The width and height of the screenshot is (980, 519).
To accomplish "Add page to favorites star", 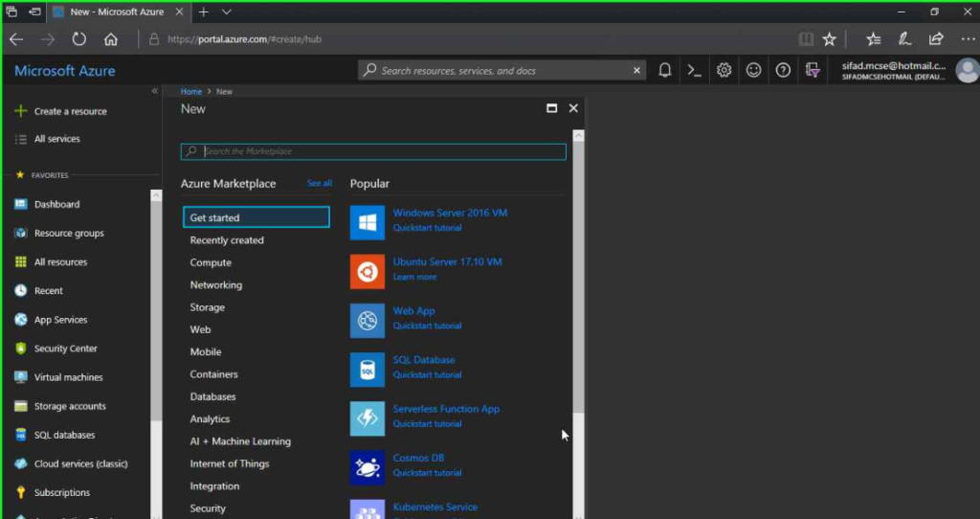I will click(830, 39).
